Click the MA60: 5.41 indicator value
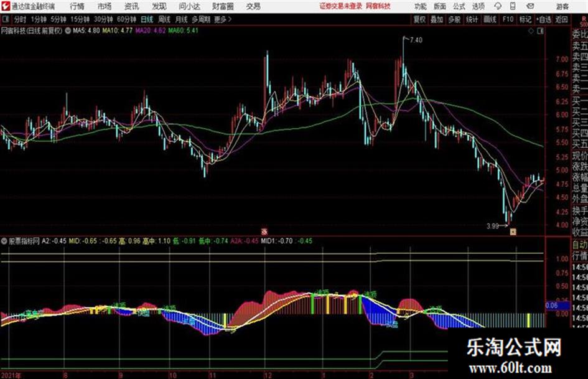This screenshot has width=588, height=379. click(183, 30)
